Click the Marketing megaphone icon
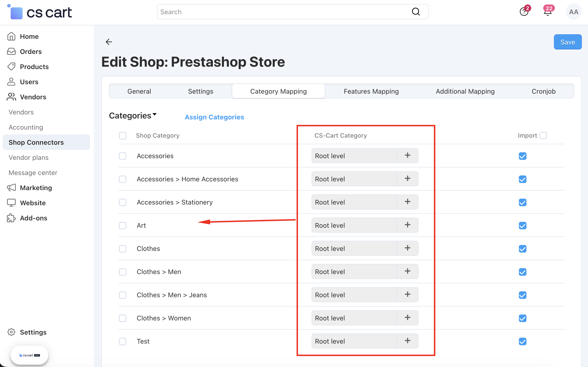This screenshot has height=367, width=588. tap(11, 188)
